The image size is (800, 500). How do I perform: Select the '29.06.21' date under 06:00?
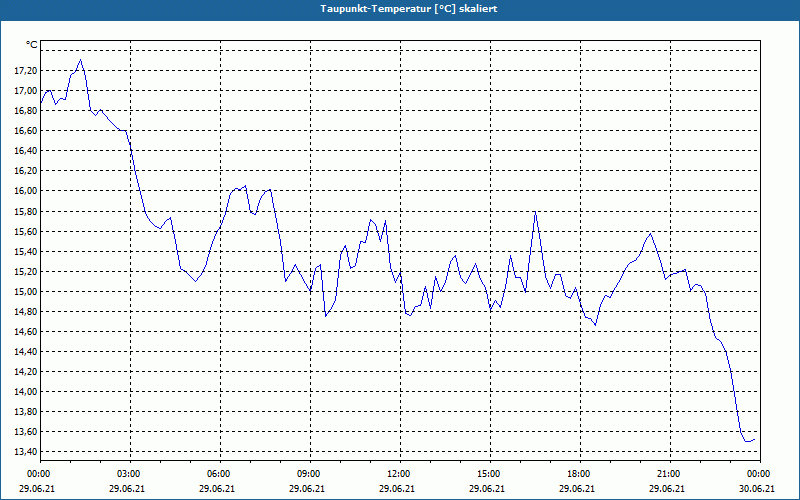point(217,489)
